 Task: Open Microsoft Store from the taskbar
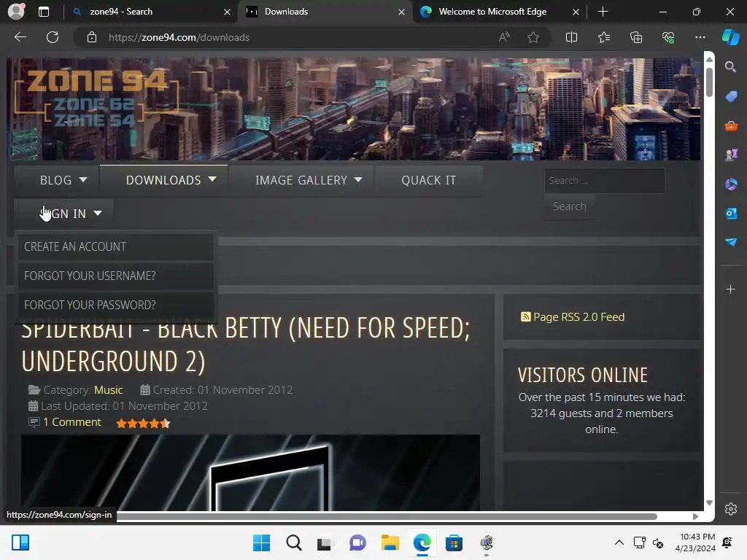coord(454,542)
